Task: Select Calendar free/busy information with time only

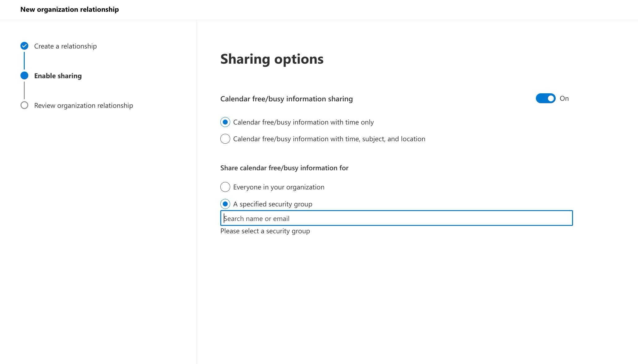Action: coord(225,122)
